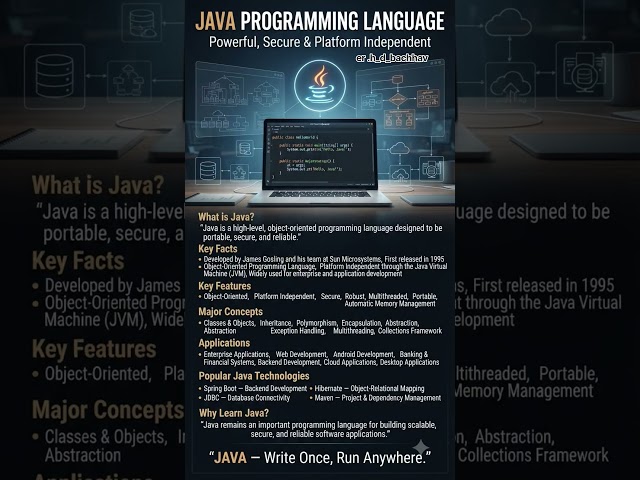Click the 'Major Concepts' heading in center poster

(231, 312)
